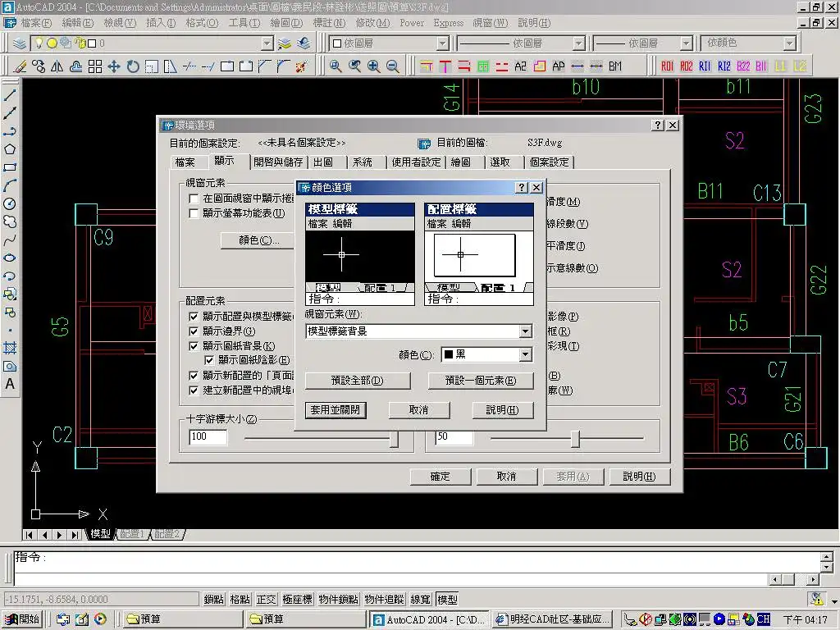Select the Arc drawing tool

tap(10, 186)
